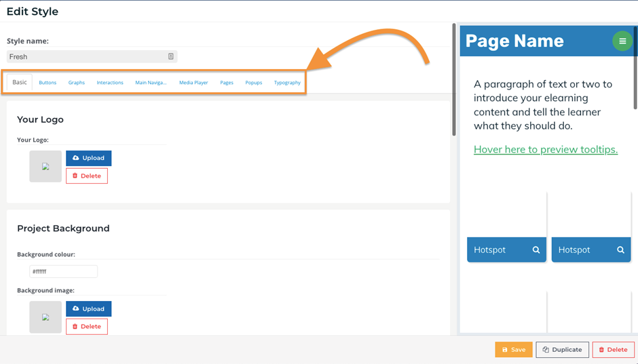Click the logo image placeholder thumbnail

point(45,167)
